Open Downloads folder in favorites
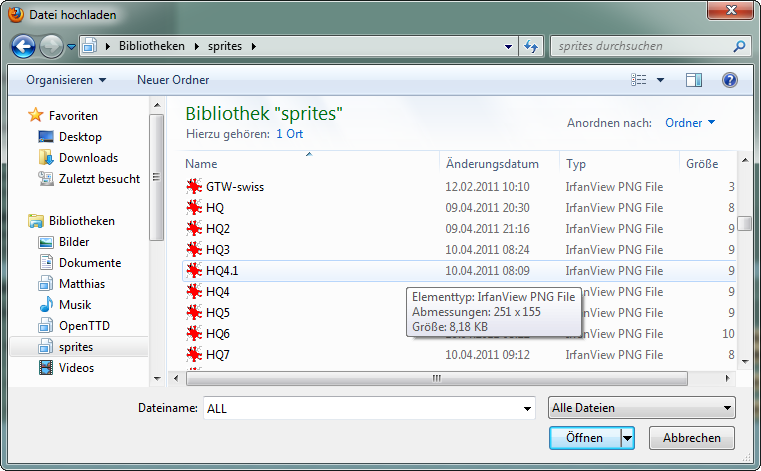Viewport: 761px width, 471px height. coord(87,158)
